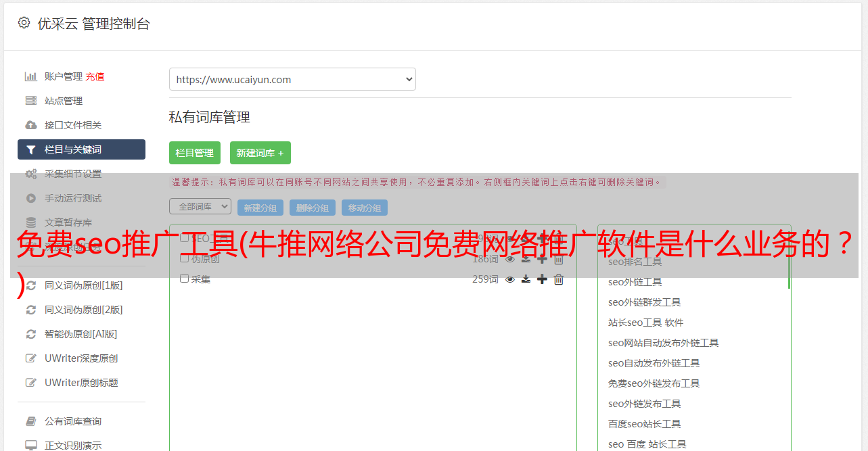Click the refresh icon for 智能伪原创[AI版]

pyautogui.click(x=31, y=334)
